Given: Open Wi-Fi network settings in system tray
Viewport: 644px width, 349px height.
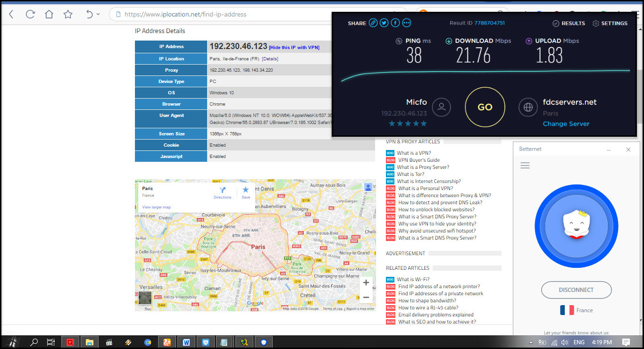Looking at the screenshot, I should point(554,342).
